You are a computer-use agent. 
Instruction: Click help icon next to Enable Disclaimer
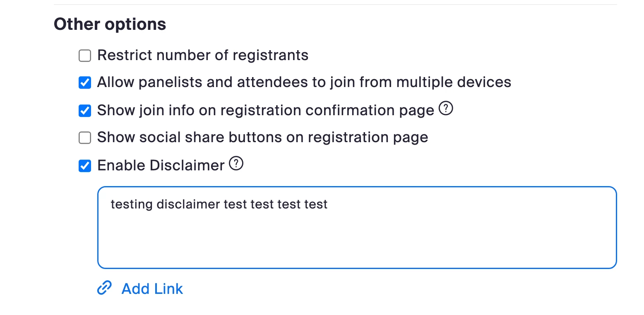coord(236,165)
